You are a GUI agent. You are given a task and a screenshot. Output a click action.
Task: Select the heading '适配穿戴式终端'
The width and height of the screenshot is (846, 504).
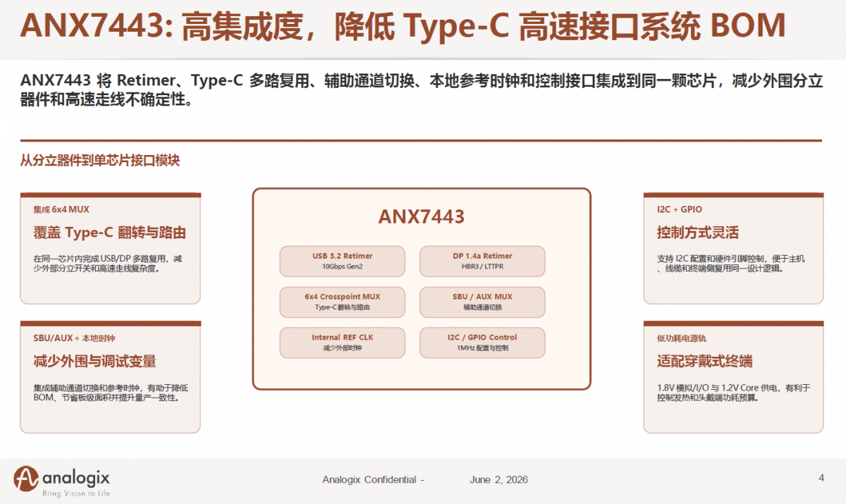tap(705, 362)
